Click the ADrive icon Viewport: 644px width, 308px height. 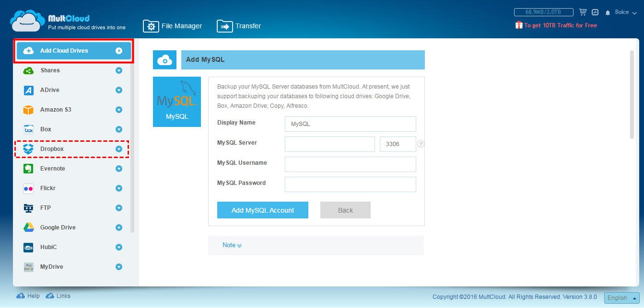[28, 90]
